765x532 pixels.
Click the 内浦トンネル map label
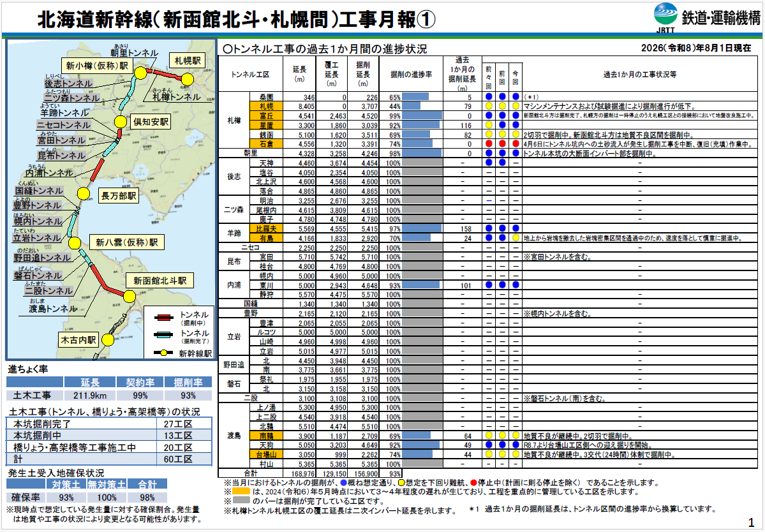click(x=50, y=173)
